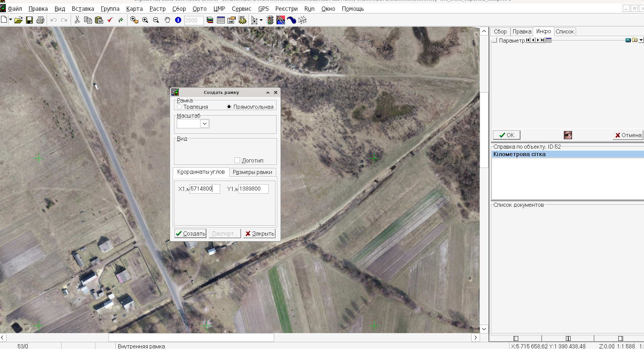Click the traffic light icon in toolbar

pos(270,20)
